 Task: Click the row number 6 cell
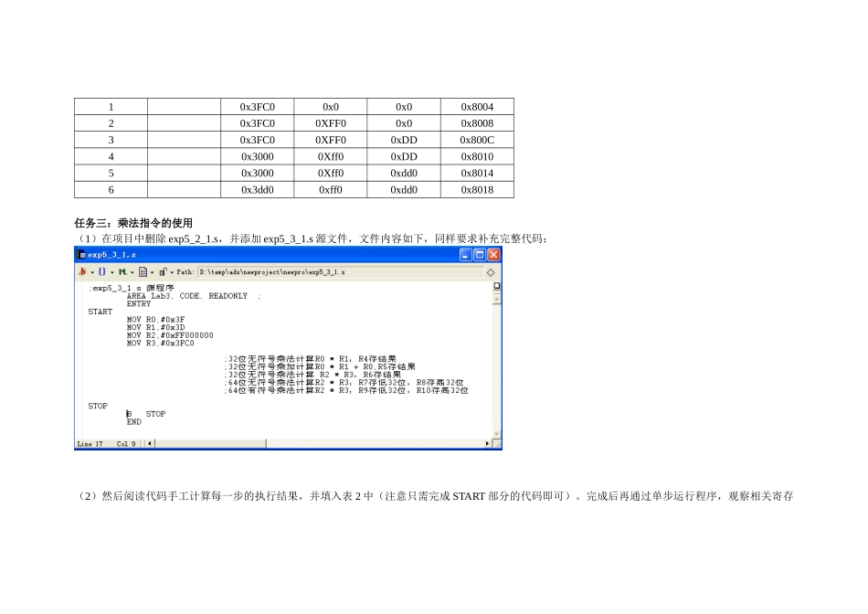click(x=111, y=190)
